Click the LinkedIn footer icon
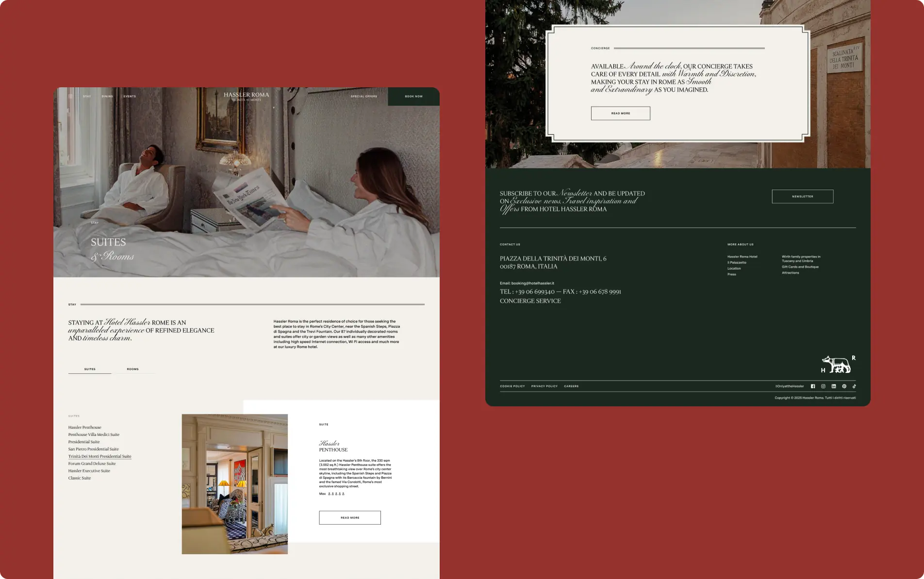The width and height of the screenshot is (924, 579). [834, 386]
